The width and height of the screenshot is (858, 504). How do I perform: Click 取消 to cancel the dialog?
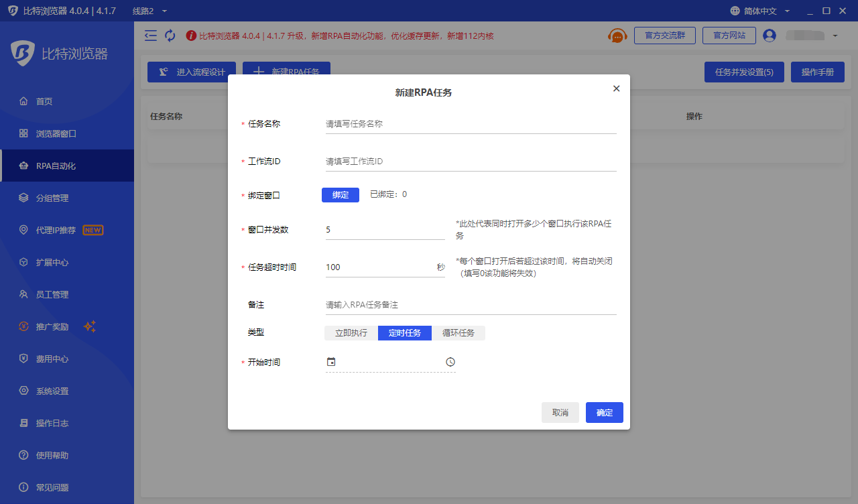tap(560, 412)
